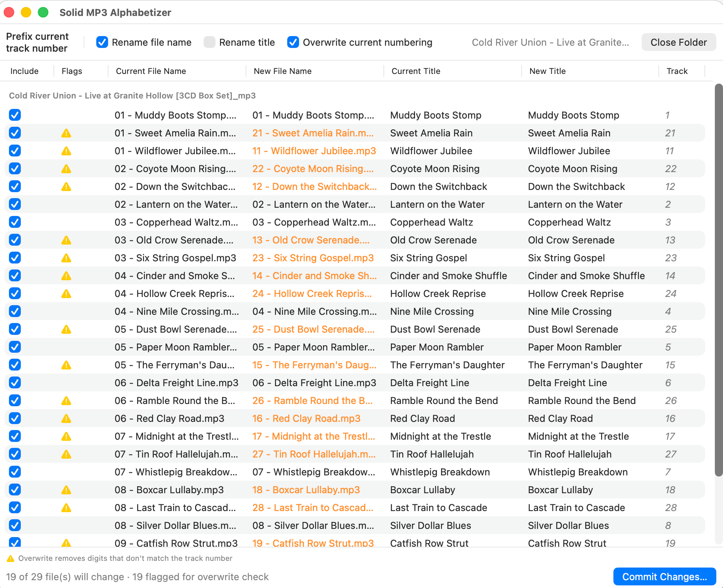Uncheck Include for Silver Dollar Blues
This screenshot has width=723, height=588.
(15, 526)
